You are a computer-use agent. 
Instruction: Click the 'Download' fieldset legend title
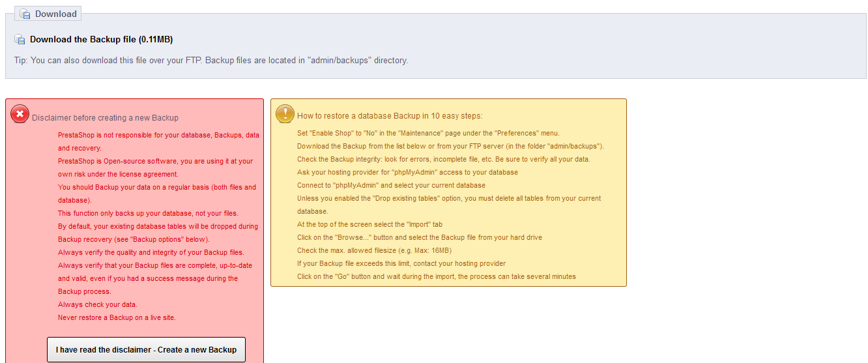(x=55, y=14)
